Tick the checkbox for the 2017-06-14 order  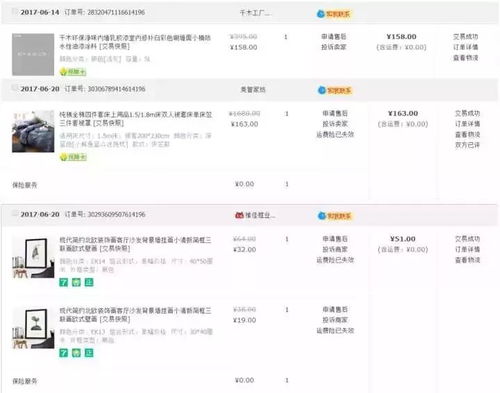(15, 12)
